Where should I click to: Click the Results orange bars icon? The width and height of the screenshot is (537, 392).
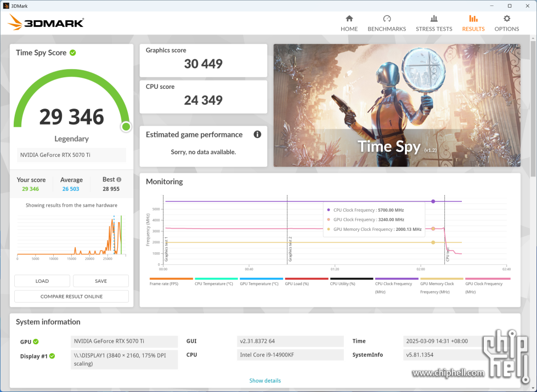[x=473, y=19]
